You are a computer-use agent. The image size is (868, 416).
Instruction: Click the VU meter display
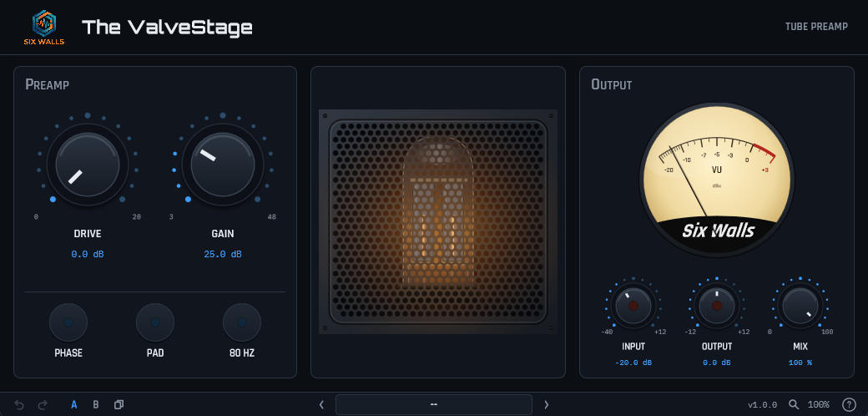pos(717,180)
